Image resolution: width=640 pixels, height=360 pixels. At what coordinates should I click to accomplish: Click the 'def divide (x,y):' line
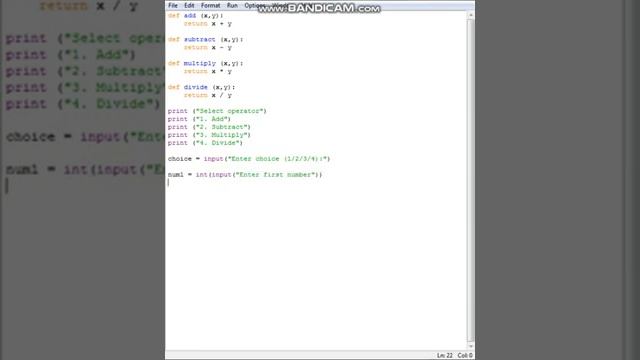tap(201, 87)
